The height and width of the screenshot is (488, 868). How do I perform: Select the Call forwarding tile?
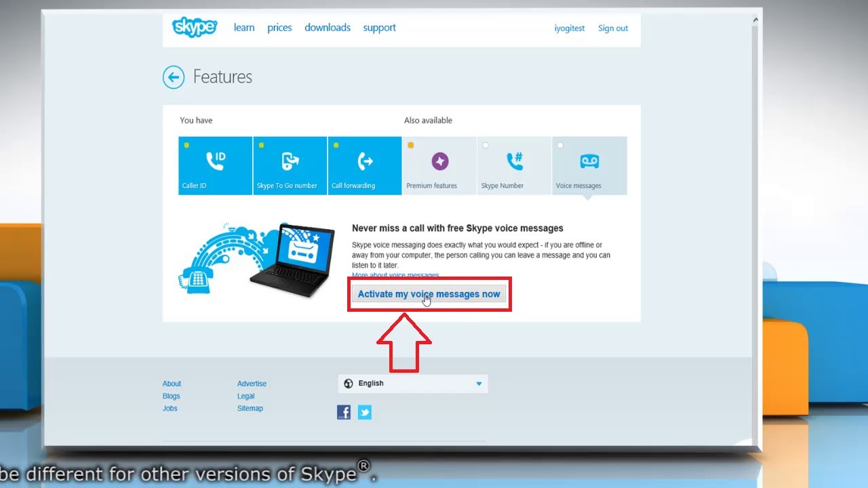[x=365, y=165]
